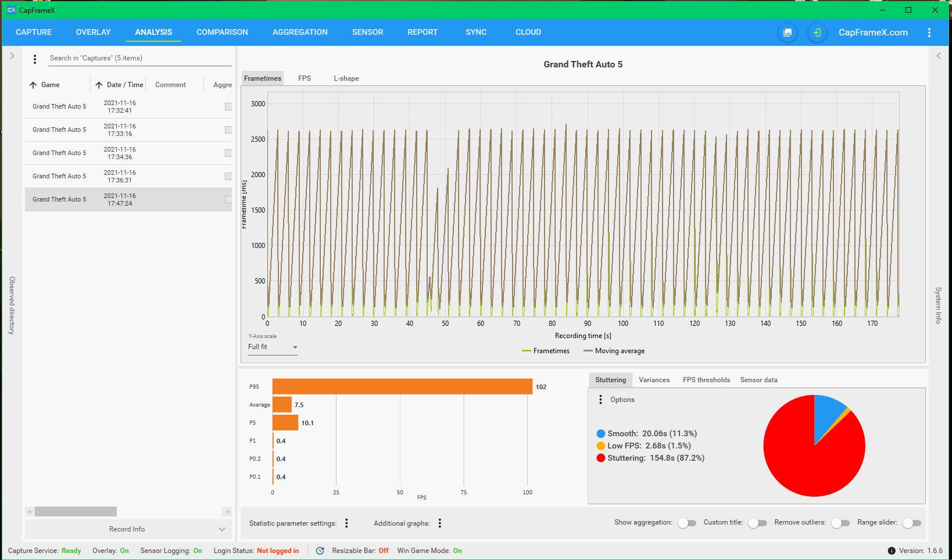Turn on the Remove outliers switch
The height and width of the screenshot is (560, 952).
tap(840, 523)
